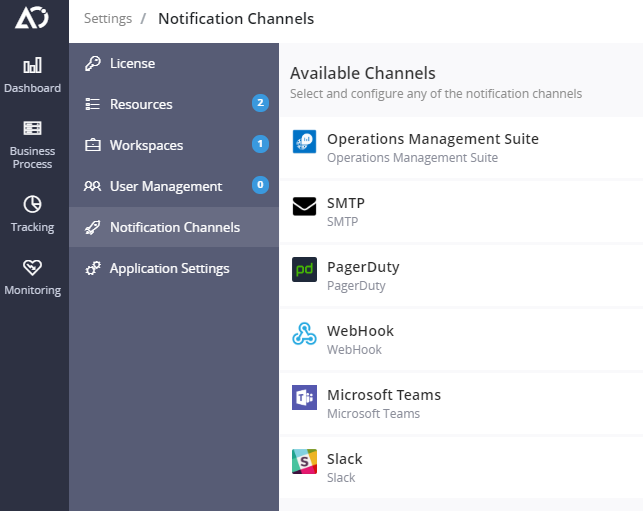
Task: Click the Workspaces count badge 1
Action: pyautogui.click(x=260, y=144)
